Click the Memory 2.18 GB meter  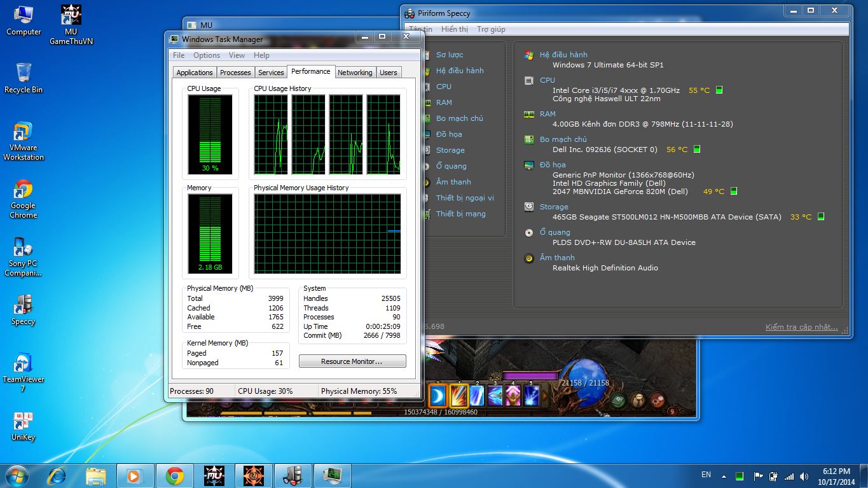pyautogui.click(x=210, y=234)
